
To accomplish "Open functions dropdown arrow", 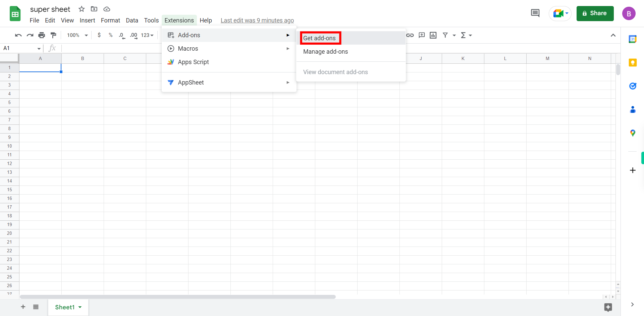I will (470, 35).
